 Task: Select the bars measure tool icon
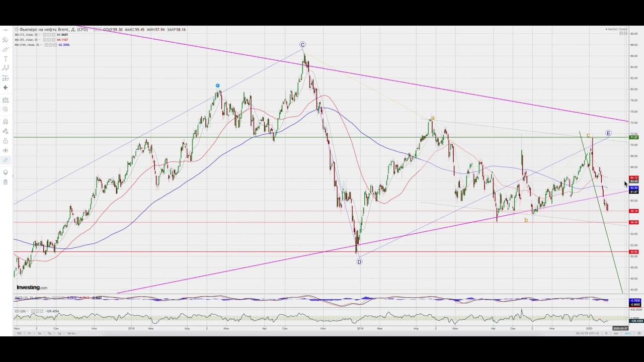pos(6,100)
